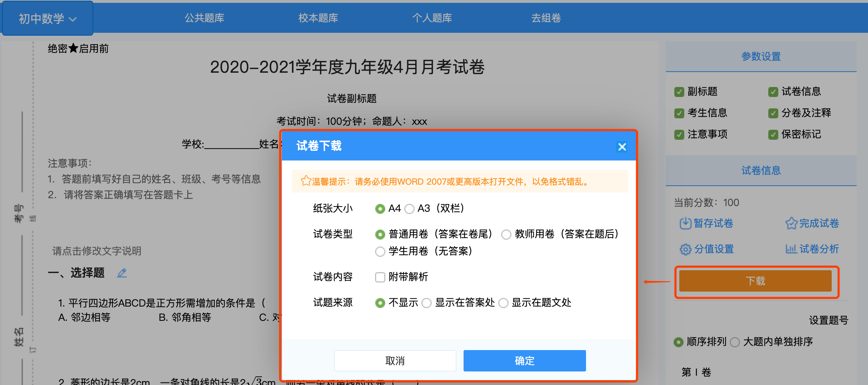Image resolution: width=868 pixels, height=385 pixels.
Task: Toggle the 保密标记 checkbox
Action: (773, 135)
